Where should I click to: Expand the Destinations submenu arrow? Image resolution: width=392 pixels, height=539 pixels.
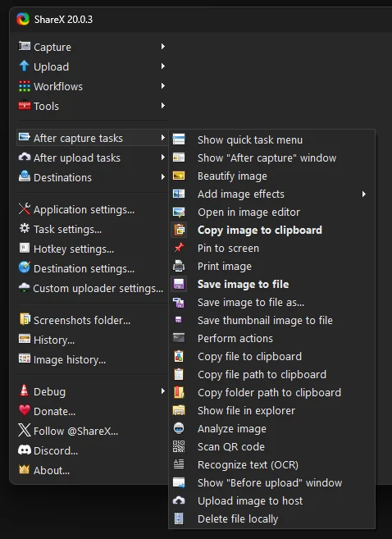coord(163,176)
